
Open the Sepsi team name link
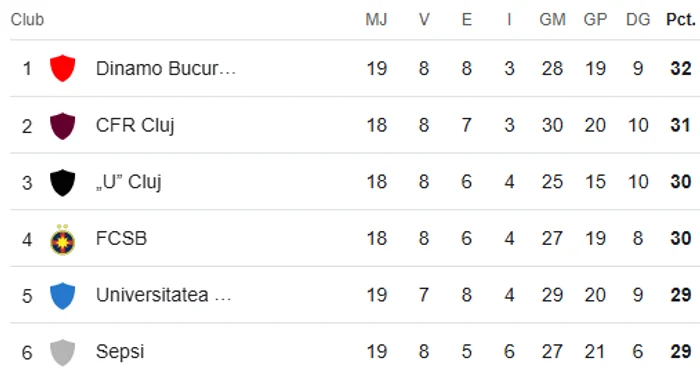click(120, 352)
